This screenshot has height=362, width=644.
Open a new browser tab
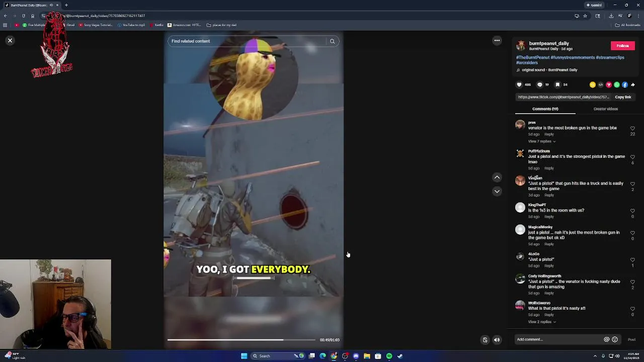tap(66, 5)
